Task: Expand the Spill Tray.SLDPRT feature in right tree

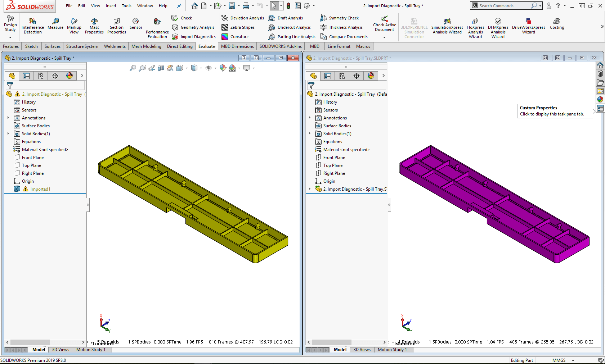Action: click(310, 189)
